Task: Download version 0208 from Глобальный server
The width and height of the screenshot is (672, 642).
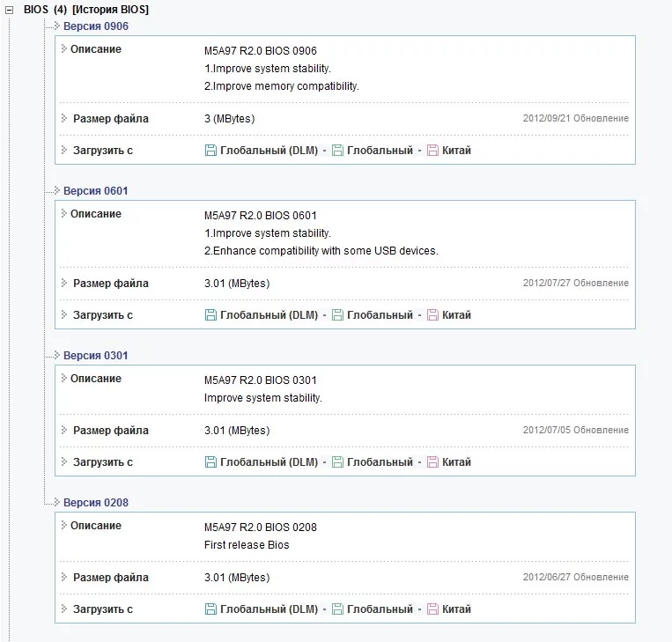Action: pos(380,609)
